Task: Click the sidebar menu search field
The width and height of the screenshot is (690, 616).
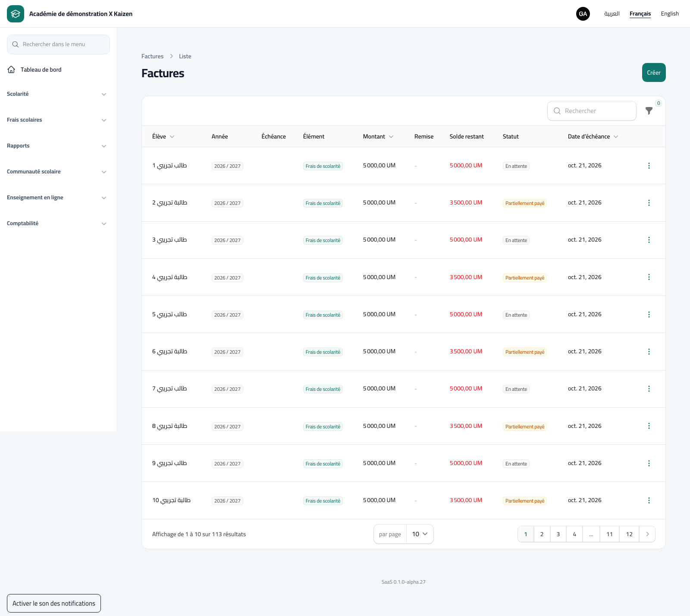Action: 58,44
